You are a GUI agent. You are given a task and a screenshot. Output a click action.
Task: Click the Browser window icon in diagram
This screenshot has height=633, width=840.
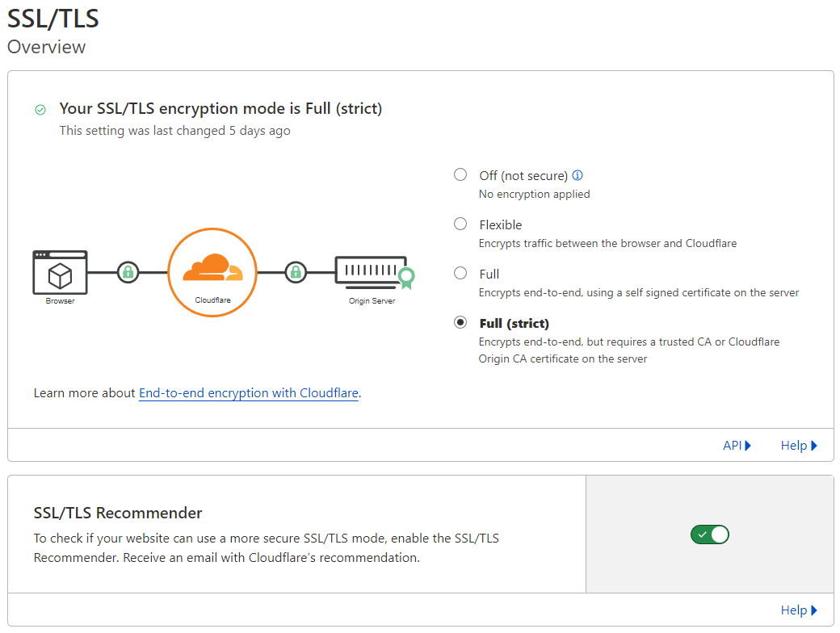[x=60, y=272]
